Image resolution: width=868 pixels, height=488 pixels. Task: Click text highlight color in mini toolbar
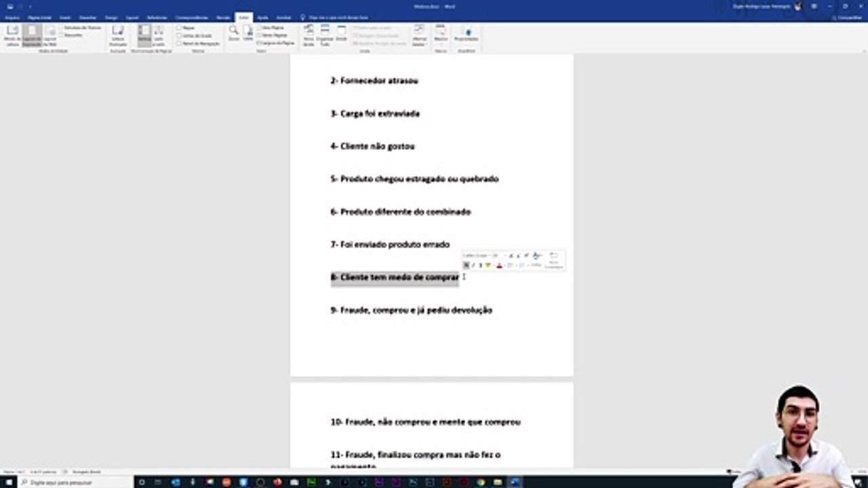(488, 265)
